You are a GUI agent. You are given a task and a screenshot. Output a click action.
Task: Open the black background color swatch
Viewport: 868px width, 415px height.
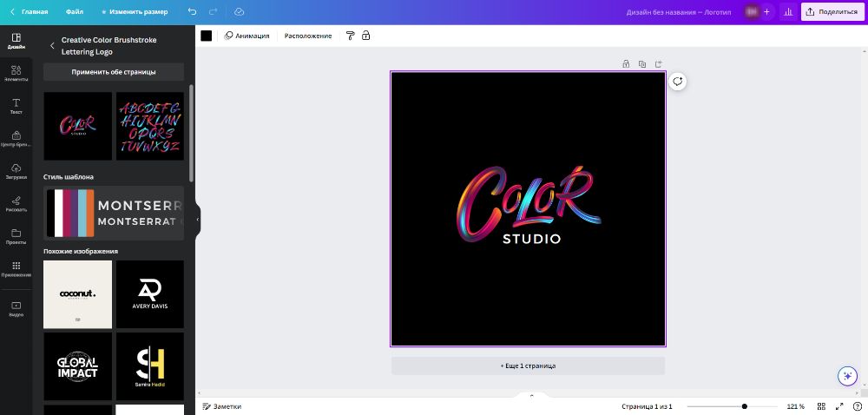[207, 36]
